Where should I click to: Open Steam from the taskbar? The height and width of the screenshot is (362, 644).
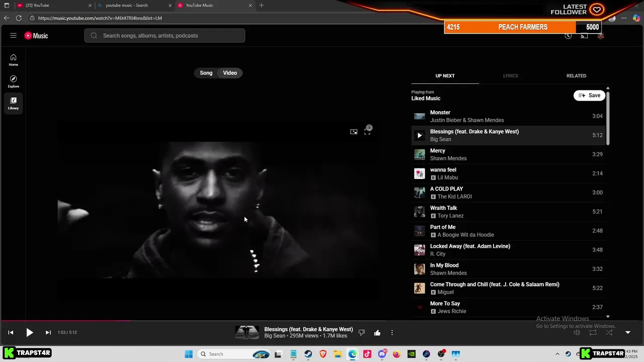308,354
